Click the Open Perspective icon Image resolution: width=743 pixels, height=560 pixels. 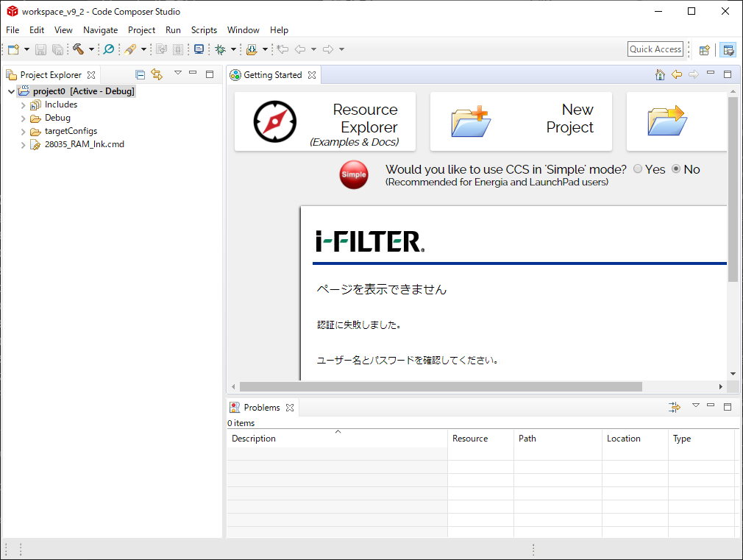coord(704,49)
